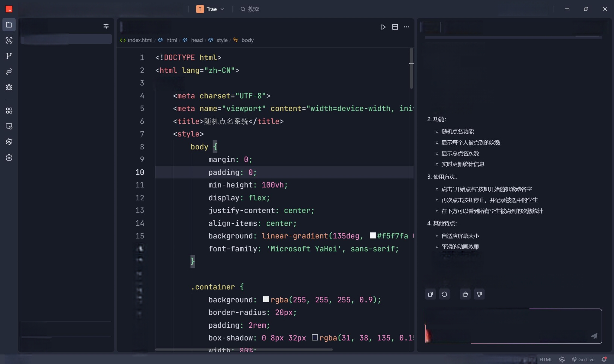
Task: Click the editor vertical scrollbar thumb
Action: coord(411,68)
